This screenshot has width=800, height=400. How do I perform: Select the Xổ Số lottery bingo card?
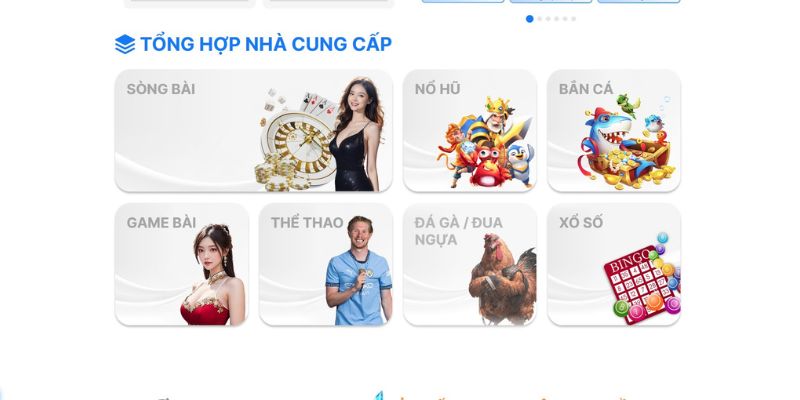point(614,264)
